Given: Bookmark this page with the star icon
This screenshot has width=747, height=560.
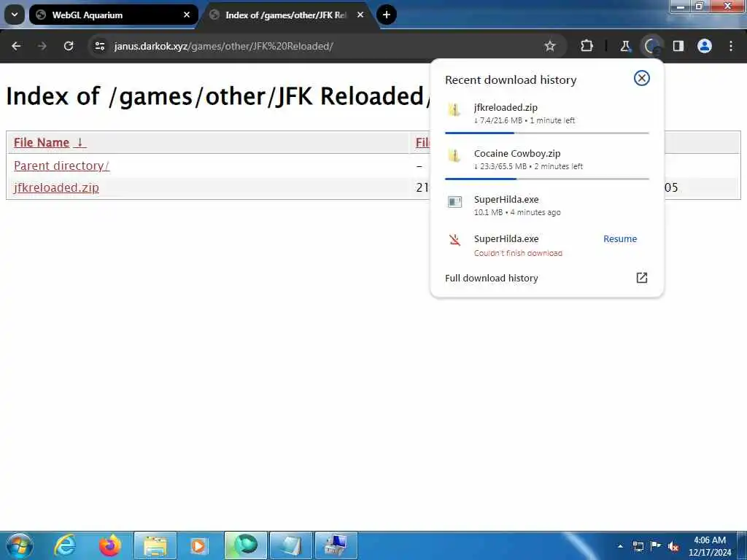Looking at the screenshot, I should [x=550, y=46].
